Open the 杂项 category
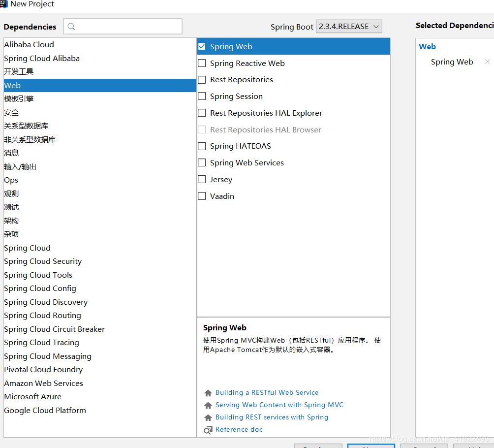 (x=100, y=234)
